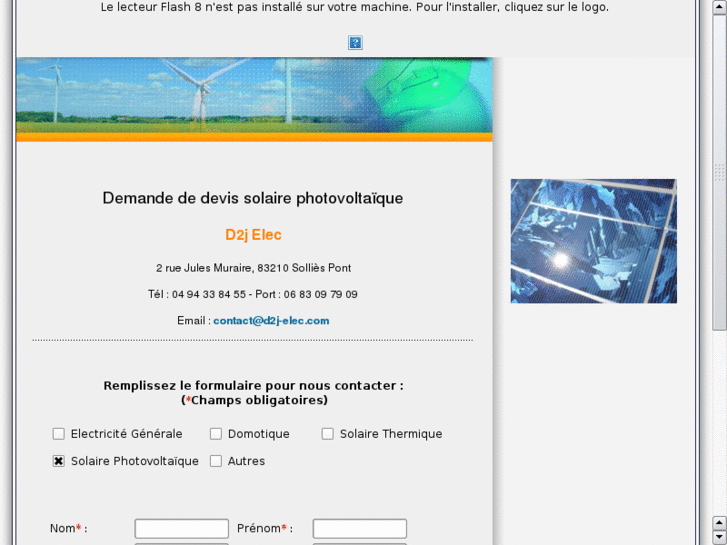Uncheck the Solaire Photovoltaïque checkbox
The image size is (727, 545).
pyautogui.click(x=58, y=461)
